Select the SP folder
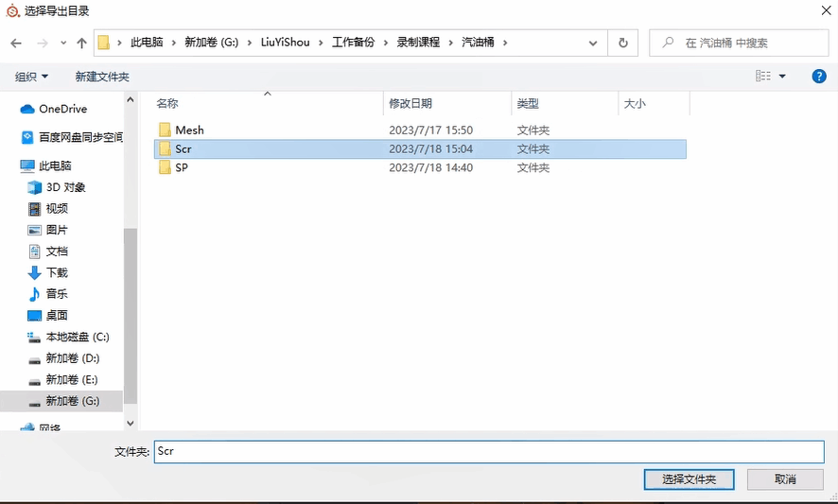 (182, 167)
